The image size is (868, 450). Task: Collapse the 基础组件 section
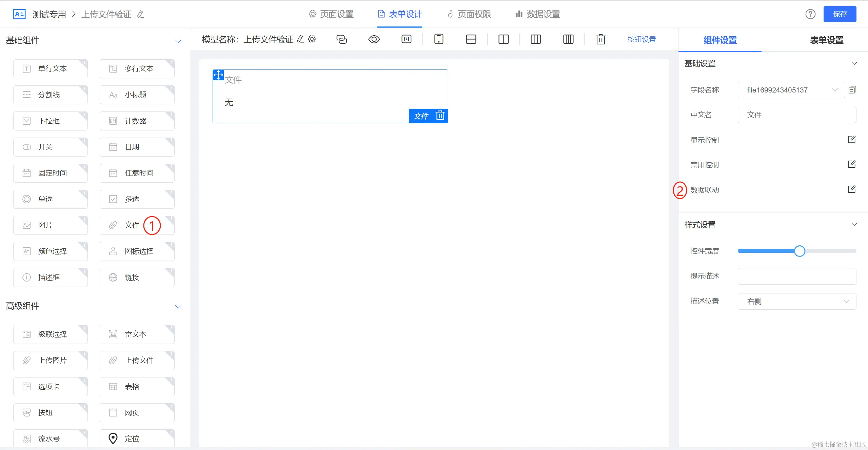tap(178, 41)
